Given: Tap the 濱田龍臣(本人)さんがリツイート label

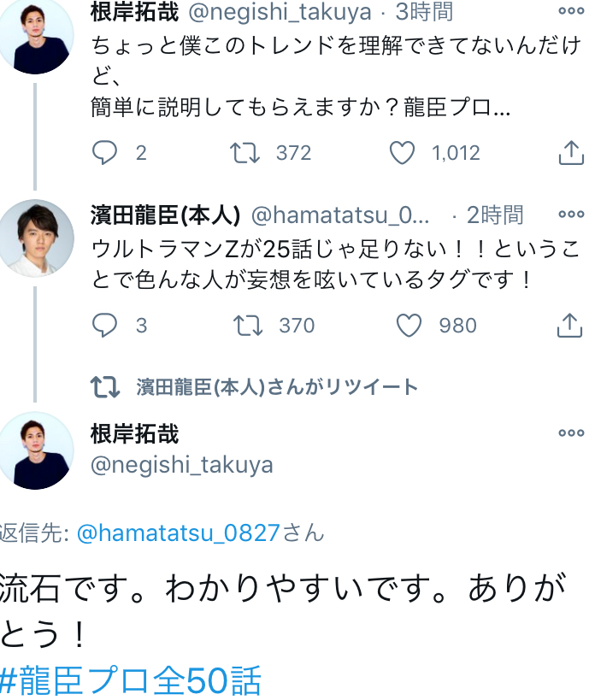Looking at the screenshot, I should (276, 387).
